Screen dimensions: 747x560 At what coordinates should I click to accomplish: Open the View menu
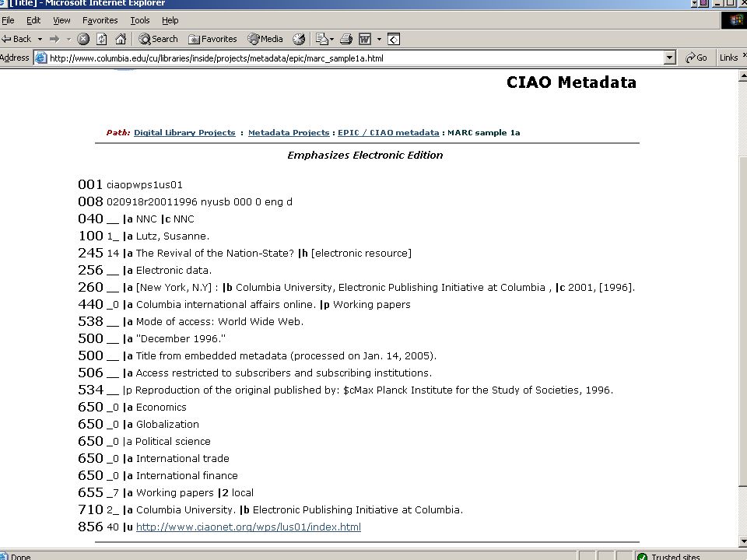(x=61, y=20)
